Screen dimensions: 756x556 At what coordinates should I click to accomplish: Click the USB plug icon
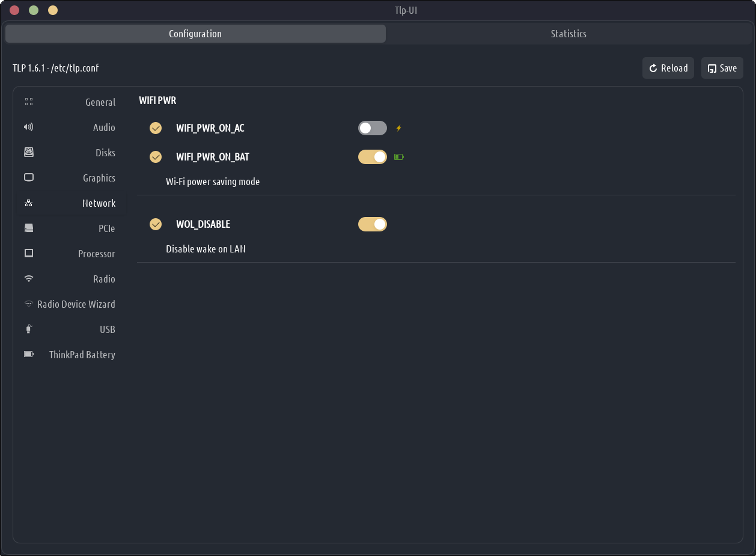coord(29,329)
